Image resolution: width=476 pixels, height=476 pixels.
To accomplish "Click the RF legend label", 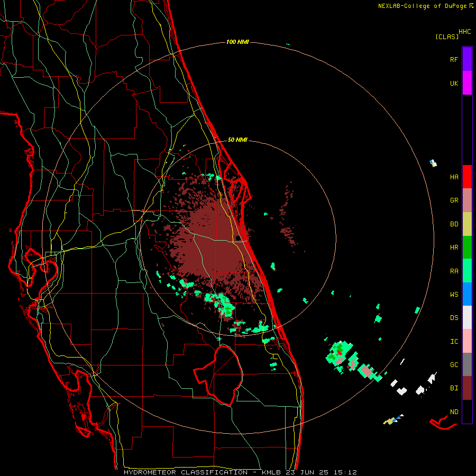I will 454,59.
